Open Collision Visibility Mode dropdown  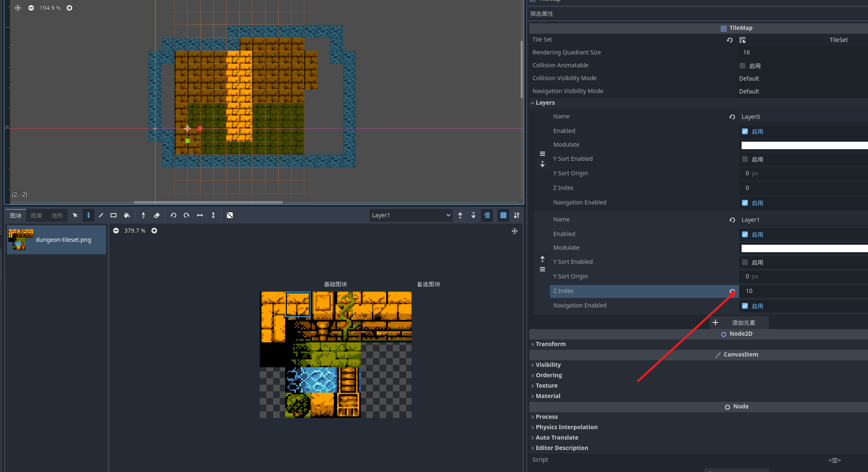coord(802,79)
